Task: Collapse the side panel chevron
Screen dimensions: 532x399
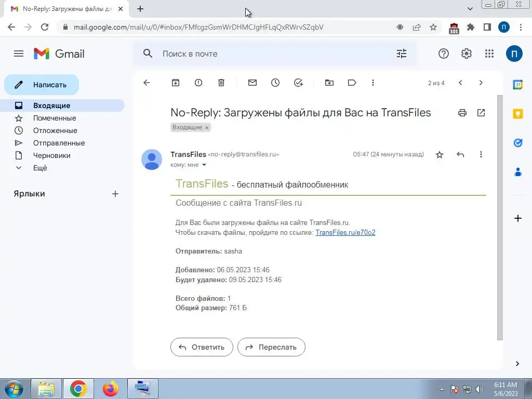Action: click(x=517, y=364)
